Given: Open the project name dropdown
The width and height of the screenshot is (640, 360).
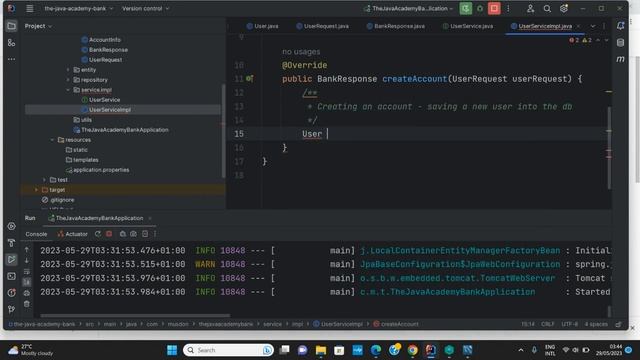Looking at the screenshot, I should point(79,8).
